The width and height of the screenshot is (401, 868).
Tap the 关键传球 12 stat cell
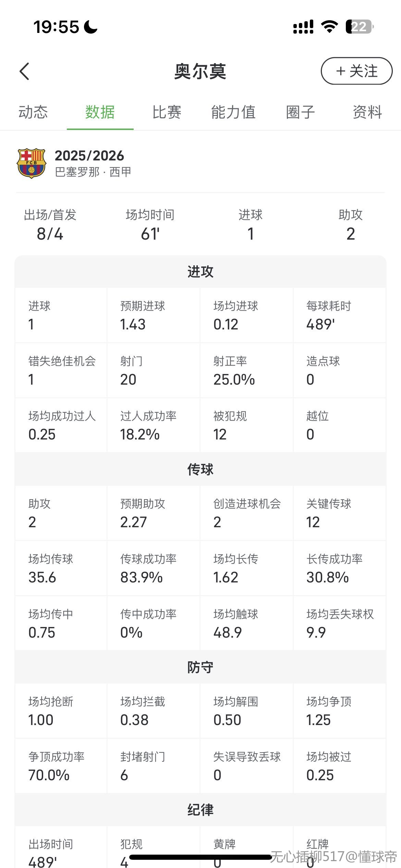[x=339, y=513]
